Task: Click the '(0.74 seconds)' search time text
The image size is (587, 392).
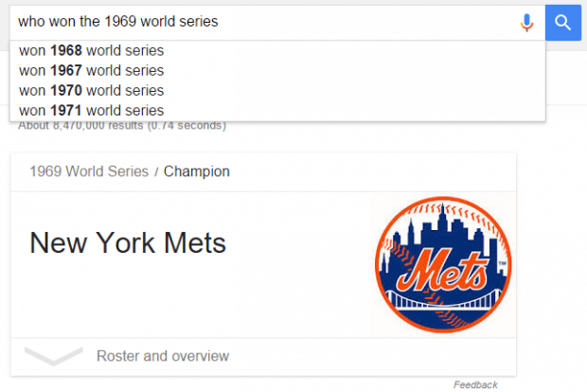Action: (187, 125)
